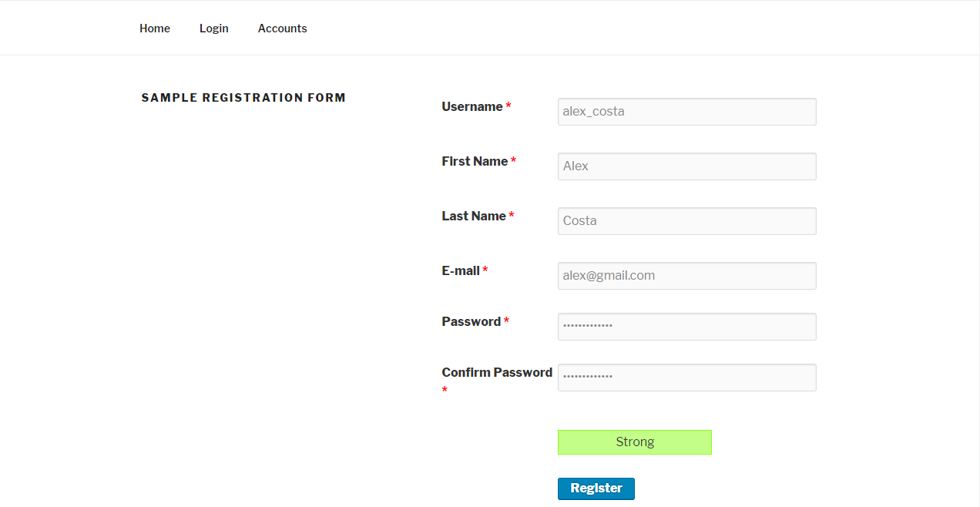Focus the Username field containing alex_costa
980x507 pixels.
point(686,112)
